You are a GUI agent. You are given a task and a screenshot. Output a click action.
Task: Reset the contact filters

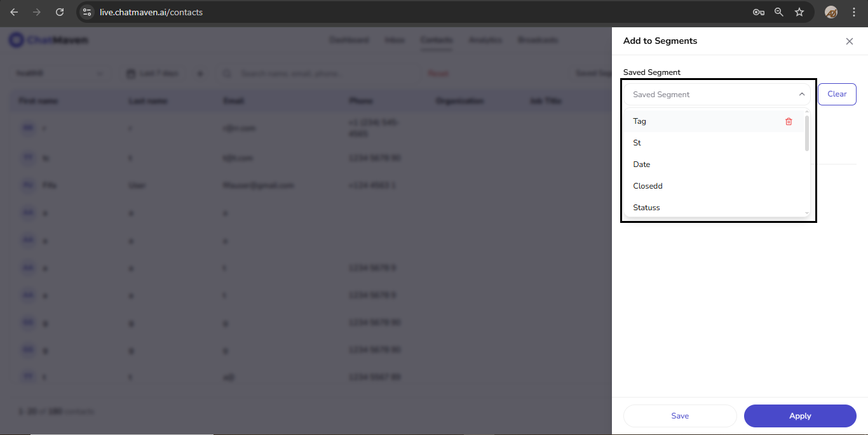pyautogui.click(x=438, y=73)
